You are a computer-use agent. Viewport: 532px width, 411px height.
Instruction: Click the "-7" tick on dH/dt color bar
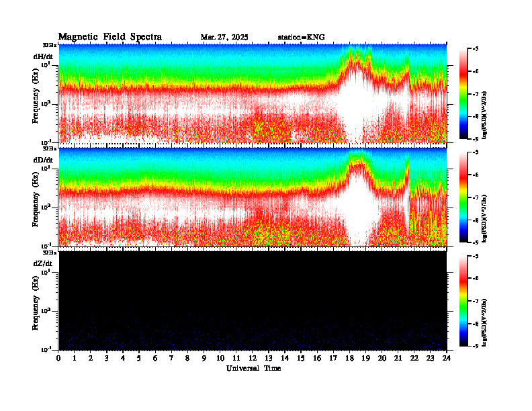tap(476, 94)
